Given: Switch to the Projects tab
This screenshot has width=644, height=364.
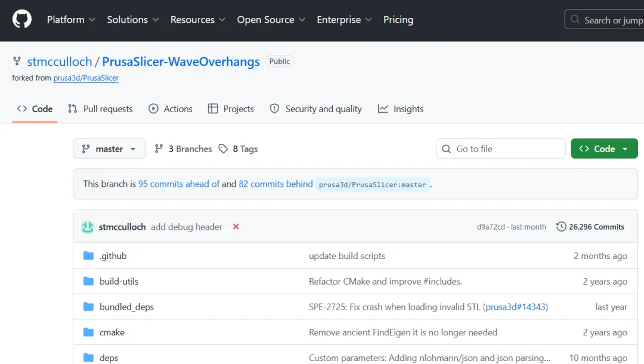Looking at the screenshot, I should pyautogui.click(x=231, y=109).
